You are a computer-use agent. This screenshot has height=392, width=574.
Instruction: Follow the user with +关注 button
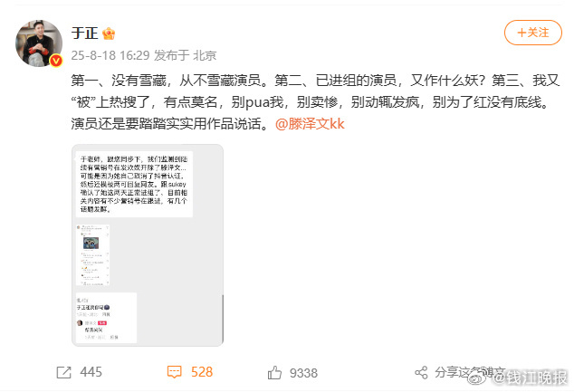[x=533, y=33]
